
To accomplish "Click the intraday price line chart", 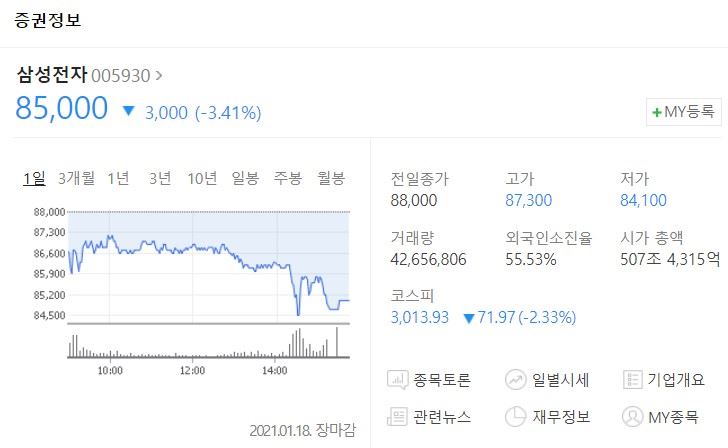I will pos(208,267).
